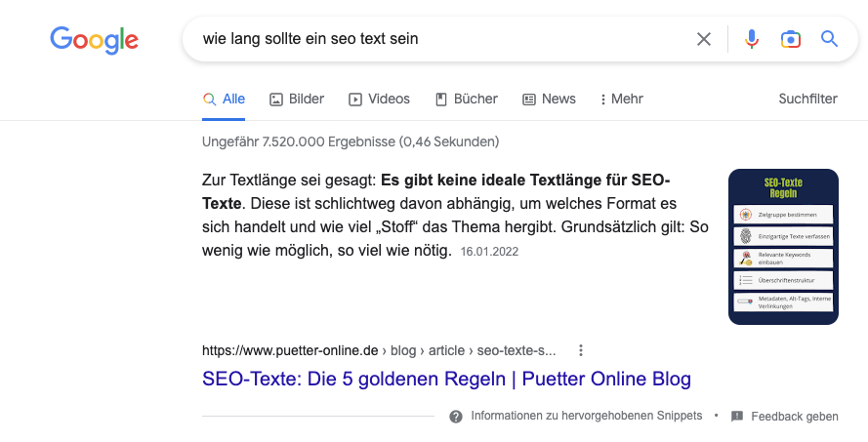Switch to Bilder tab
Screen dimensions: 868x442
point(297,100)
